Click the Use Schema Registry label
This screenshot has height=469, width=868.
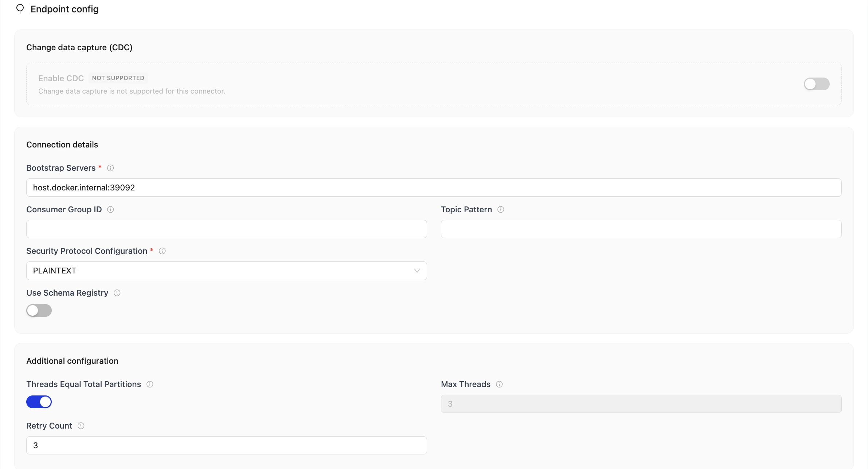[x=67, y=293]
